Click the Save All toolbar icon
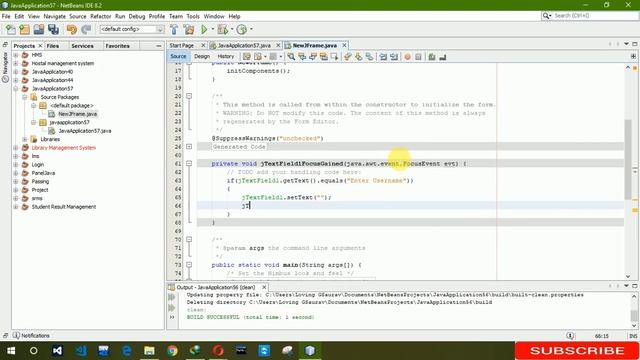640x360 pixels. click(x=53, y=29)
